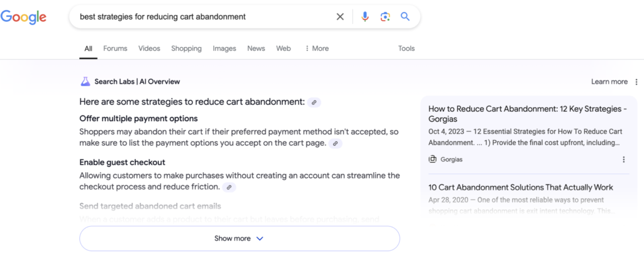Open the three-dot menu beside Learn more
This screenshot has height=255, width=644.
click(x=636, y=82)
